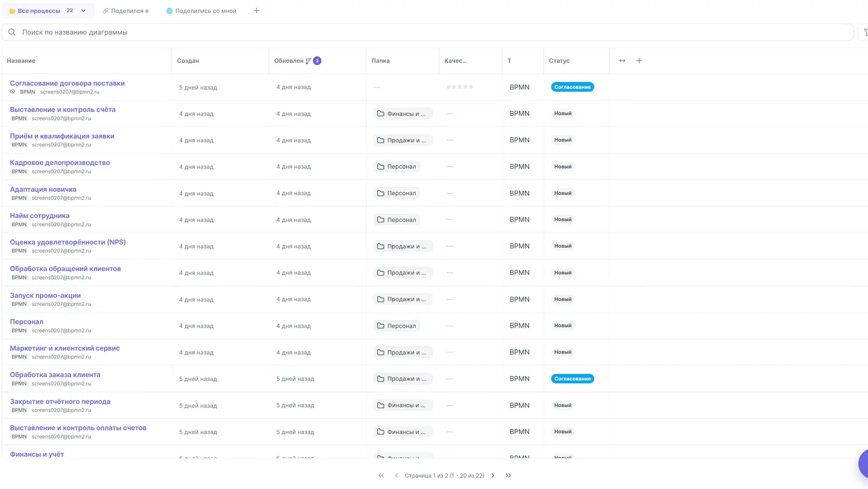
Task: Click the descending sort icon on Обновлен
Action: tap(308, 61)
